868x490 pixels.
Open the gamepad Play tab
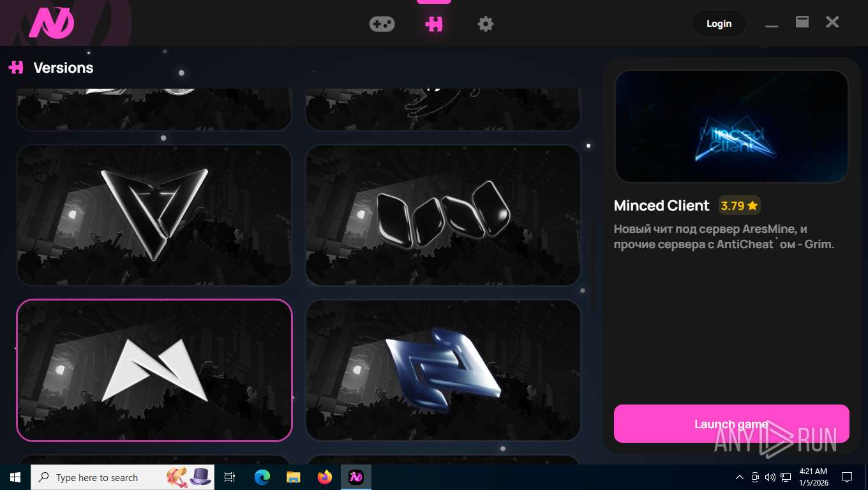pos(382,24)
